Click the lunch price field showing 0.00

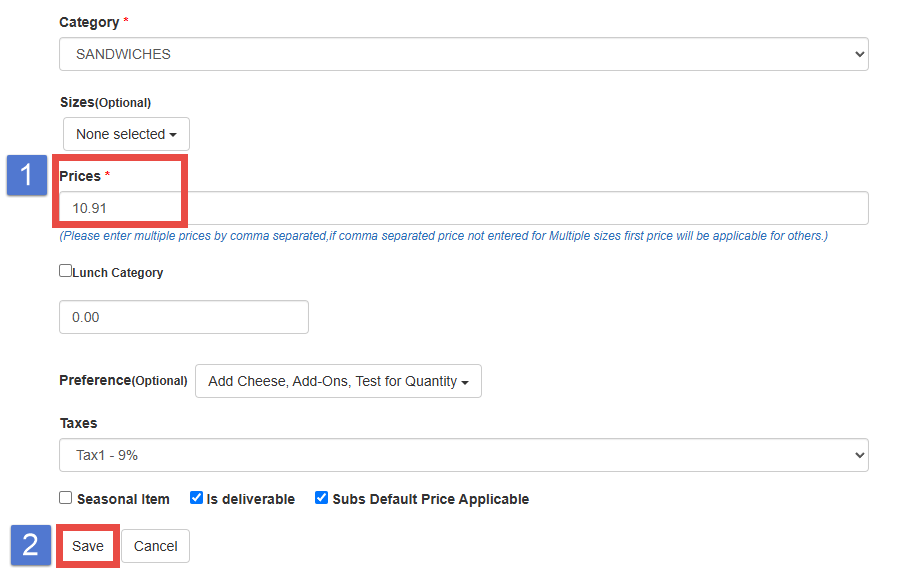(184, 317)
